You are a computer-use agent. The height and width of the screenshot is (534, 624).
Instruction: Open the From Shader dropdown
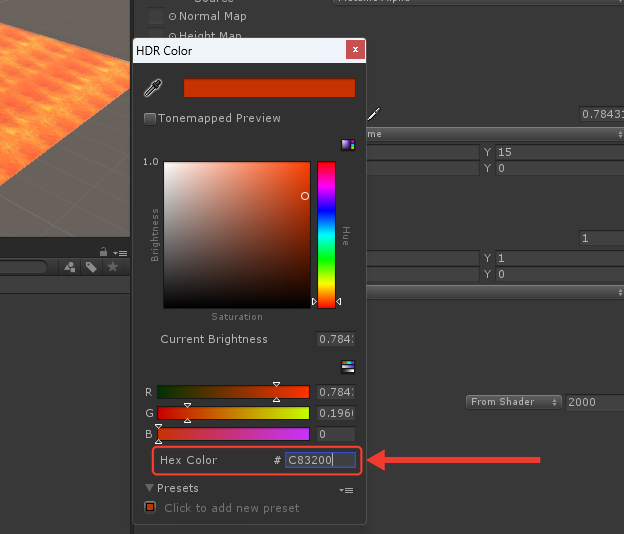pyautogui.click(x=513, y=402)
